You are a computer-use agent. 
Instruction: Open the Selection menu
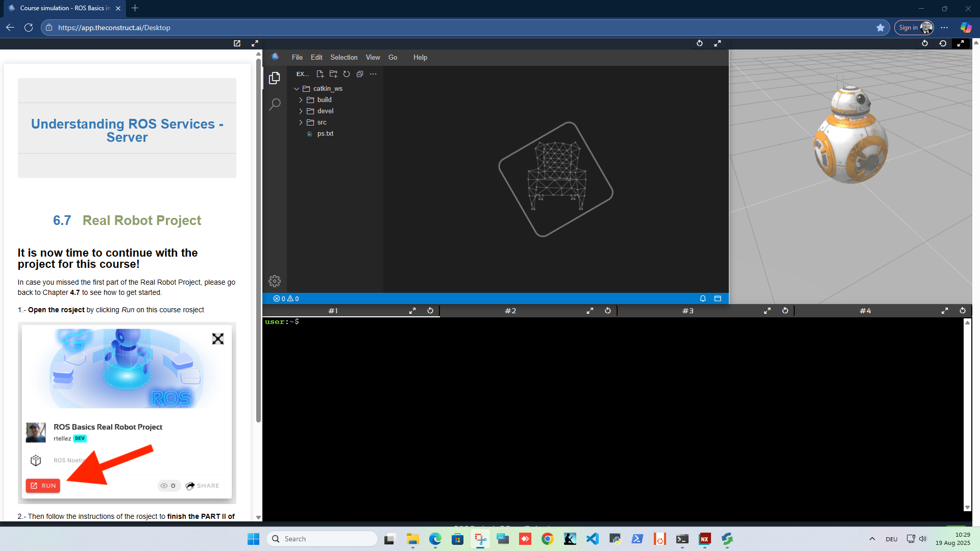coord(344,58)
